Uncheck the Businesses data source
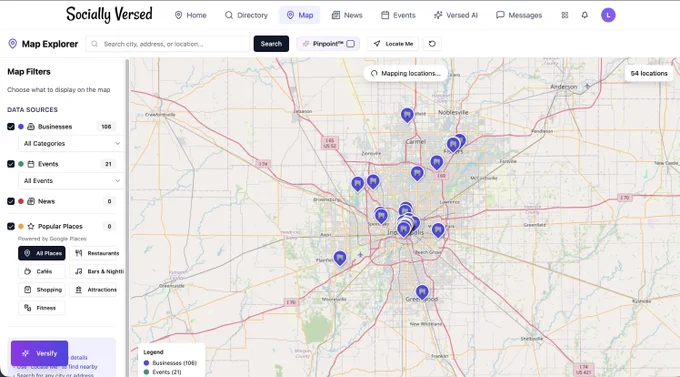 11,127
